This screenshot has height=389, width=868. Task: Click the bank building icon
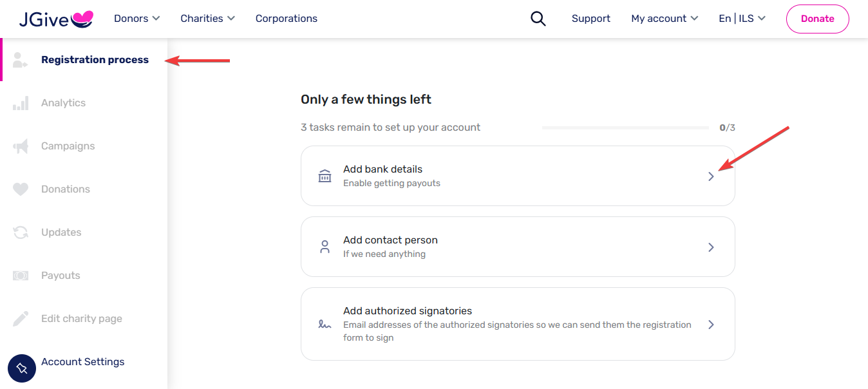point(325,176)
